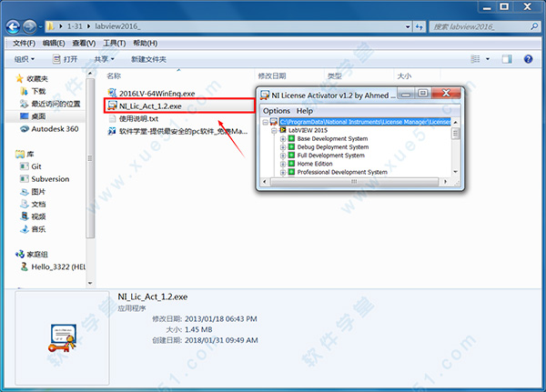Open 最近访问的位置 in favorites
The width and height of the screenshot is (546, 392).
point(50,104)
